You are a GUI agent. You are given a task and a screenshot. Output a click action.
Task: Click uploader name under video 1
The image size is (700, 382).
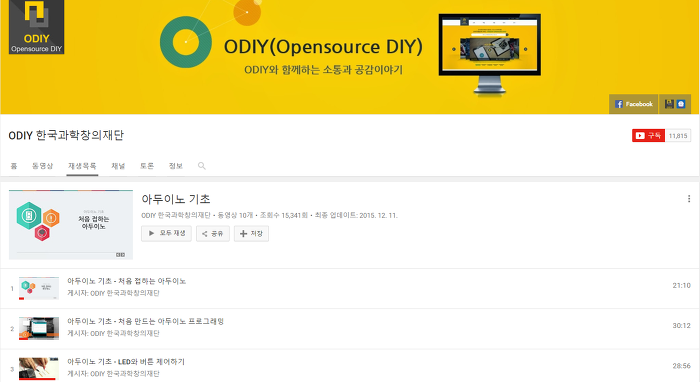[125, 293]
